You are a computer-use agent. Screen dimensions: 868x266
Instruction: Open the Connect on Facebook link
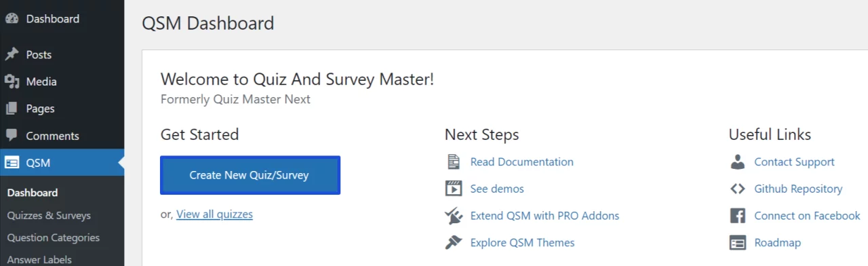[x=807, y=216]
